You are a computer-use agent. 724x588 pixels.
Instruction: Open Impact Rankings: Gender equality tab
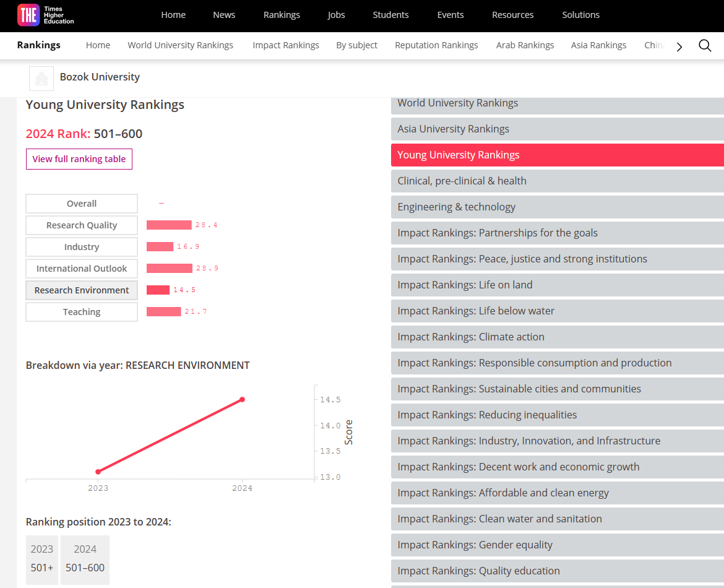(x=557, y=545)
